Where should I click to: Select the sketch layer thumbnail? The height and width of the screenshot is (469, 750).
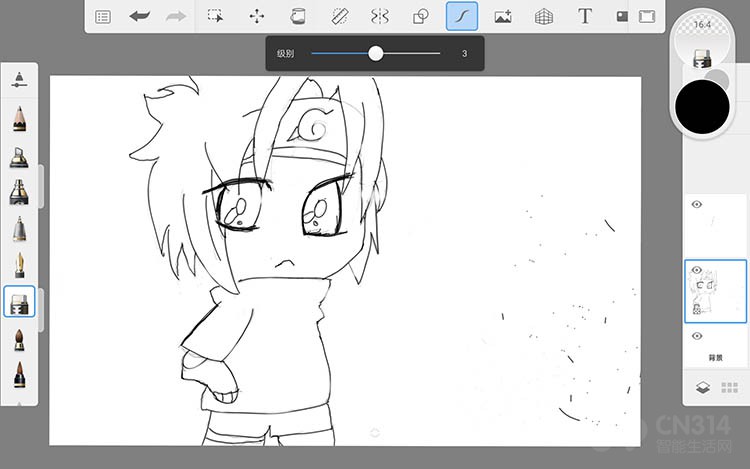click(716, 292)
